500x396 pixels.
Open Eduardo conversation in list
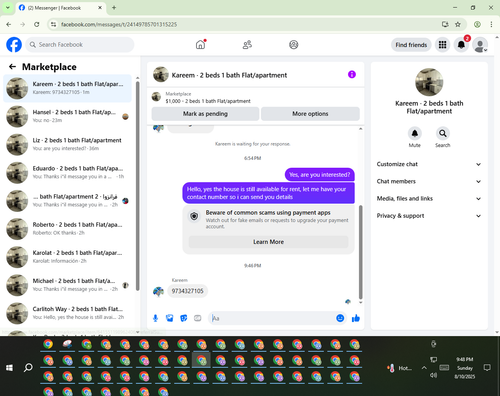click(x=67, y=173)
